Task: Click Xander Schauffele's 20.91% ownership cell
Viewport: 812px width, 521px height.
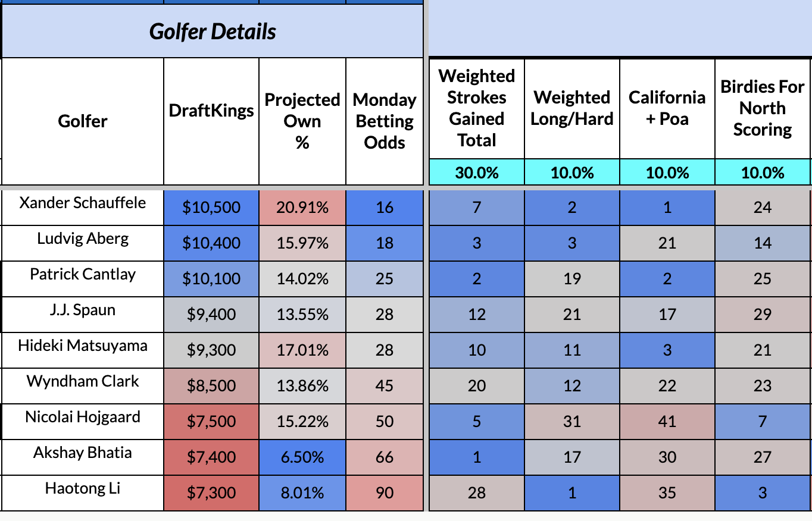Action: pos(302,208)
